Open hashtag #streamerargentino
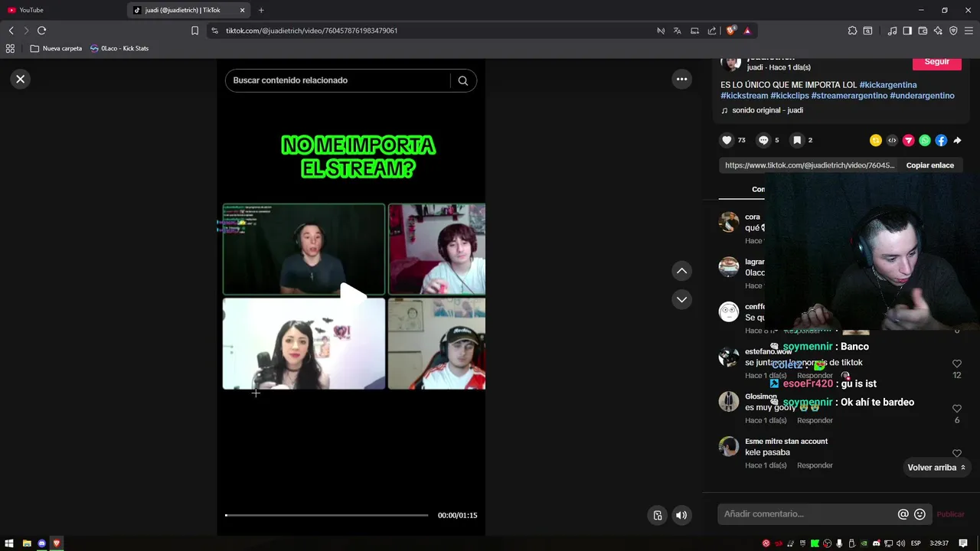The width and height of the screenshot is (980, 551). 849,96
